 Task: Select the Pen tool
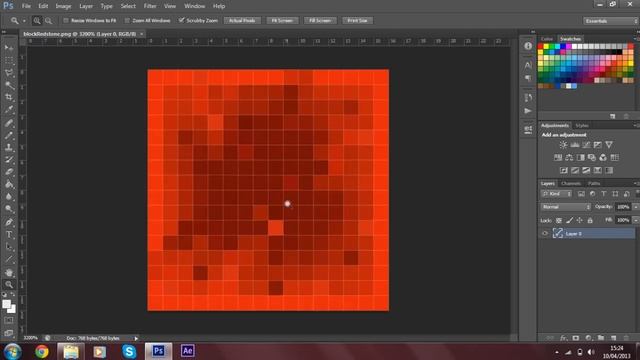coord(9,222)
